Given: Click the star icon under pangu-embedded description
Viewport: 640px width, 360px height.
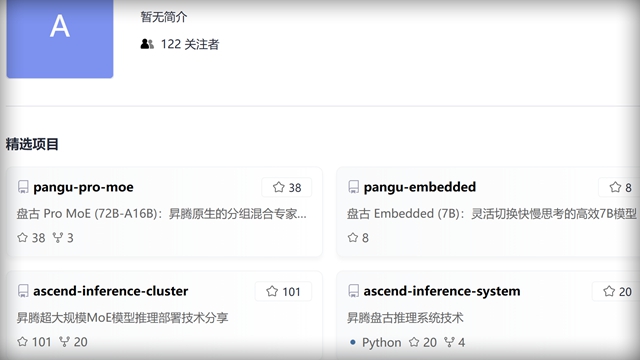Looking at the screenshot, I should [x=353, y=238].
